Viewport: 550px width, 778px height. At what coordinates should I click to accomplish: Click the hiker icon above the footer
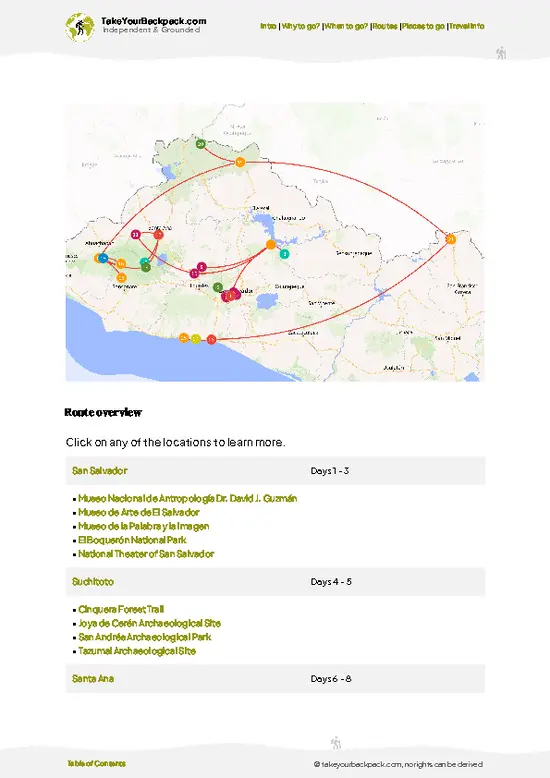pyautogui.click(x=336, y=743)
